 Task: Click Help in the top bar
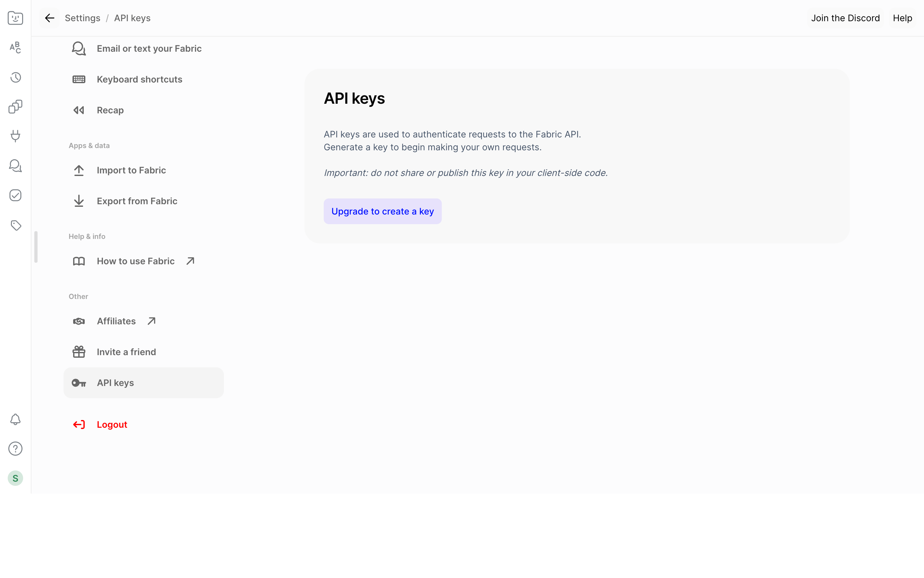pos(902,18)
